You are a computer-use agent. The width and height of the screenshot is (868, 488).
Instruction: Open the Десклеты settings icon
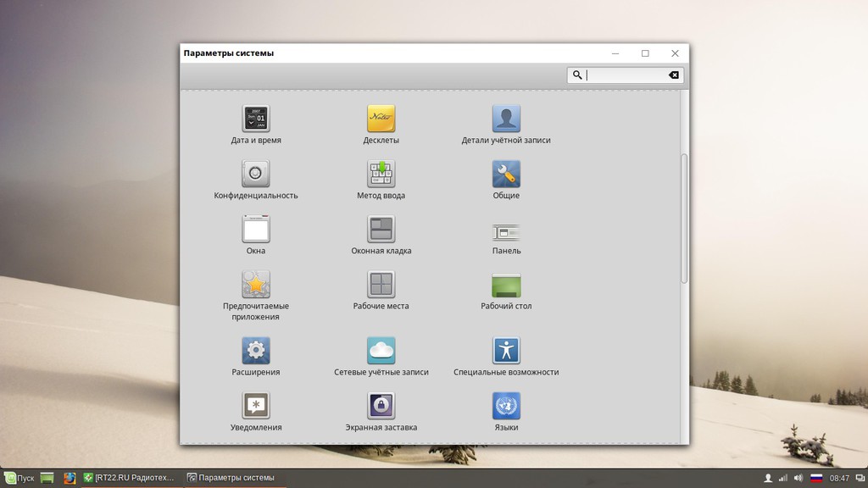[381, 119]
